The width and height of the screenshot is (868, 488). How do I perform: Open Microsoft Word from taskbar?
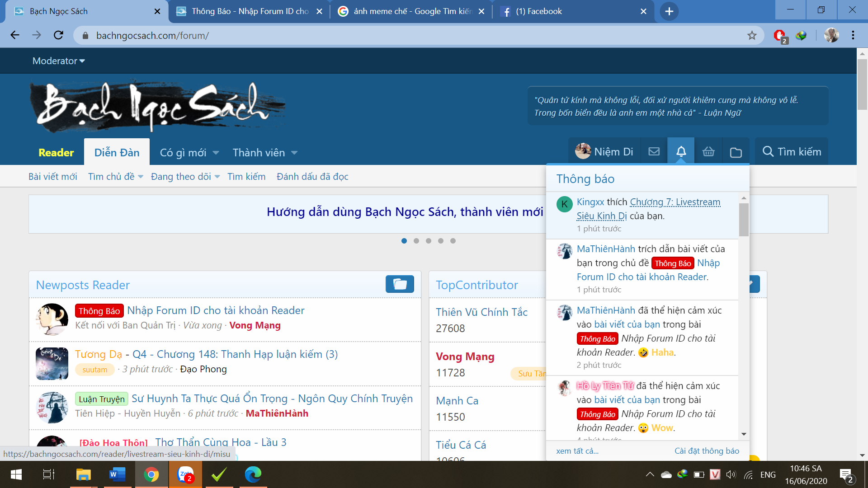(117, 474)
